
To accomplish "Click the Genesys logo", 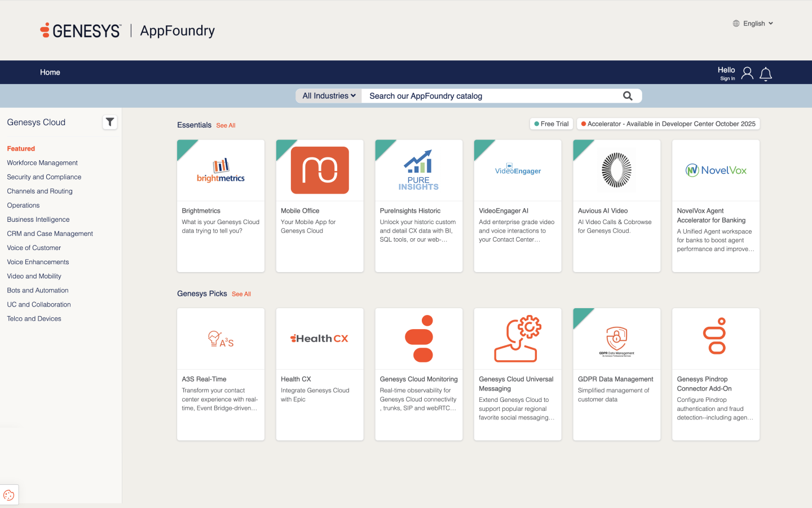I will click(81, 30).
